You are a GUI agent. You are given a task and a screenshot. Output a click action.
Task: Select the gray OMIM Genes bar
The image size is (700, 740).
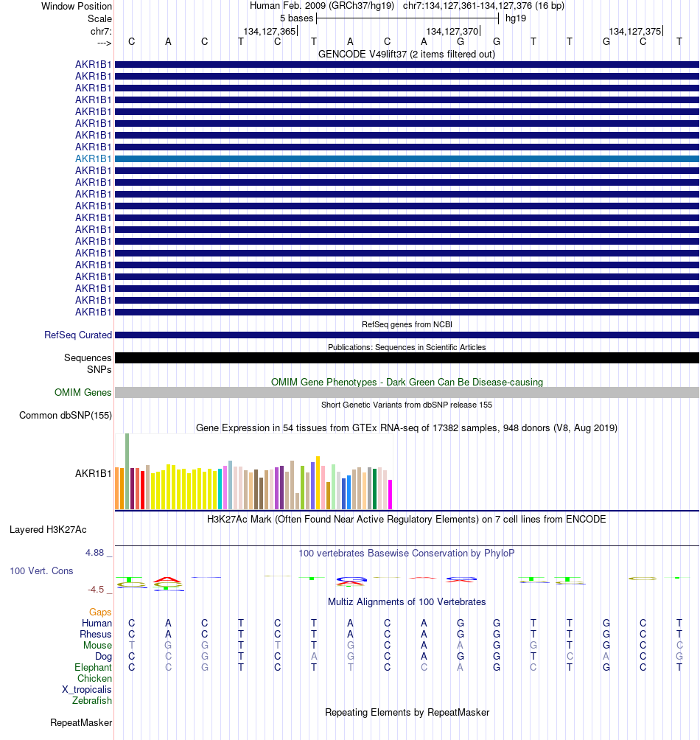click(407, 393)
